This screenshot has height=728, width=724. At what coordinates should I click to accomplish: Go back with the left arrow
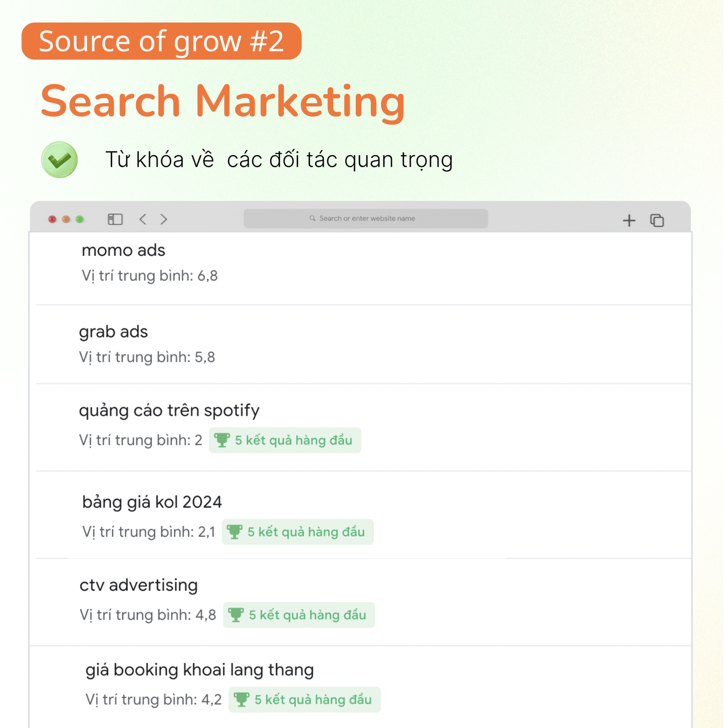coord(143,219)
